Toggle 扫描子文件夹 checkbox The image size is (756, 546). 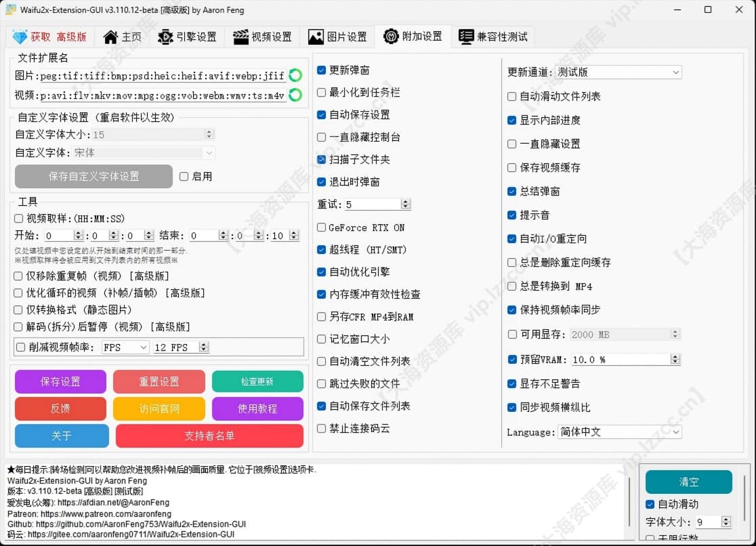click(322, 160)
